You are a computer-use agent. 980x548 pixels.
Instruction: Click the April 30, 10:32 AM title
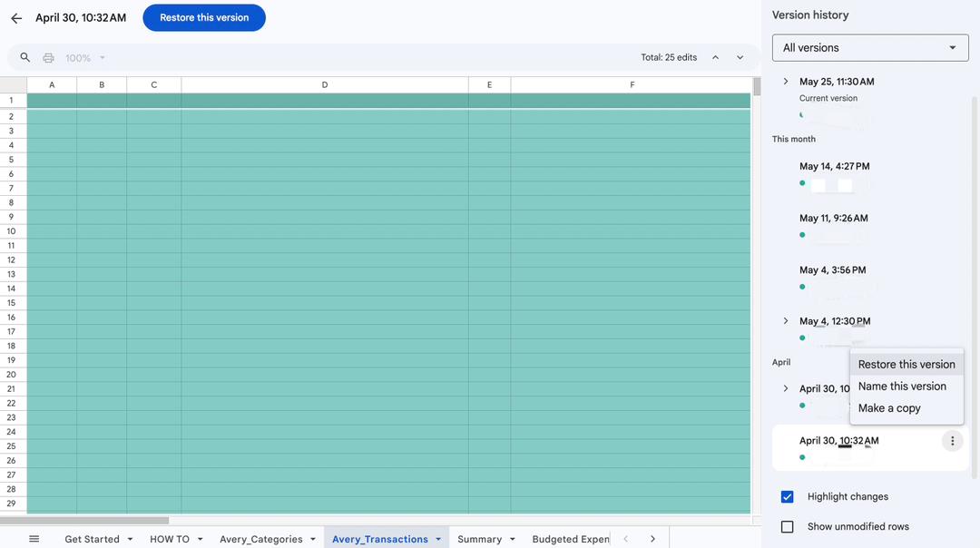[81, 17]
